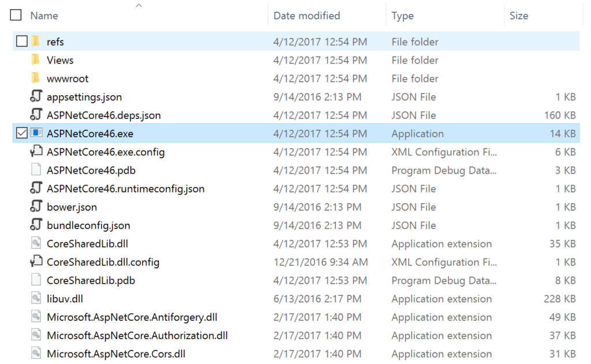The image size is (591, 364).
Task: Click the ASPNetCore46.exe.config file icon
Action: tap(36, 151)
